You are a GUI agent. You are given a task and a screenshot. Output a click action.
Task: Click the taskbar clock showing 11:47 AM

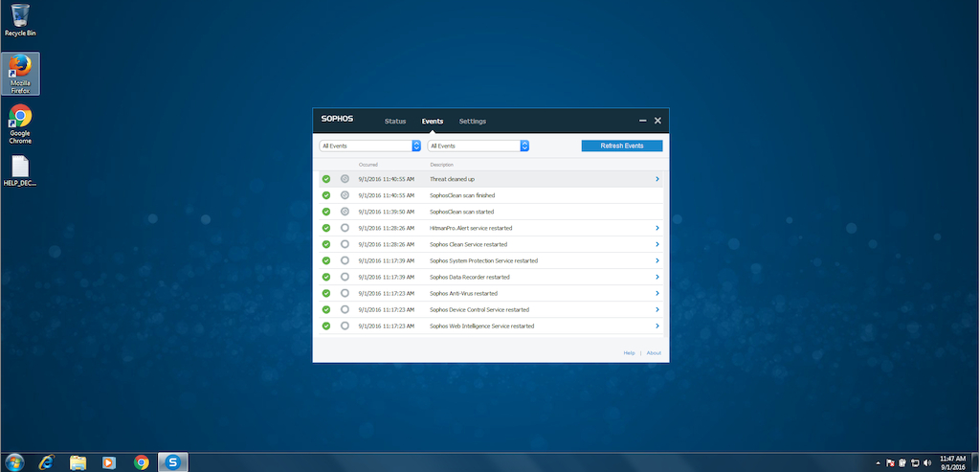pos(952,462)
